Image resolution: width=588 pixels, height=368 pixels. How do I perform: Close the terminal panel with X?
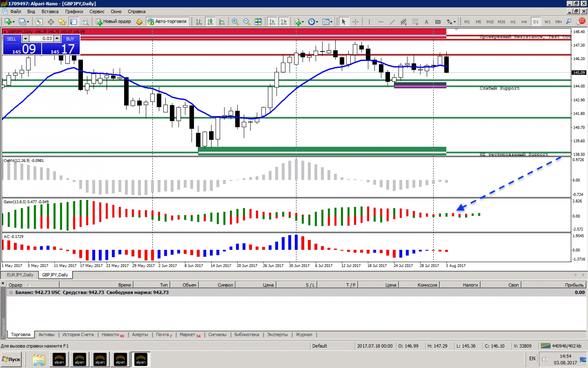(x=3, y=283)
